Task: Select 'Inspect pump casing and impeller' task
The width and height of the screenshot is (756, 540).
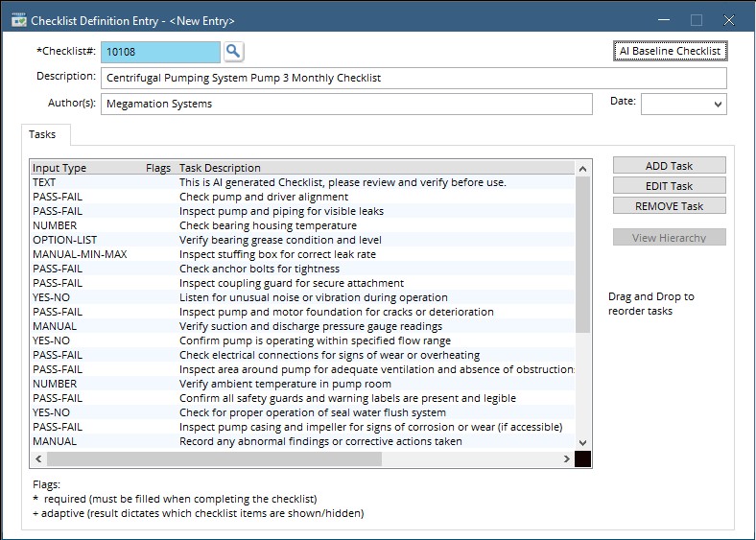Action: (x=303, y=427)
